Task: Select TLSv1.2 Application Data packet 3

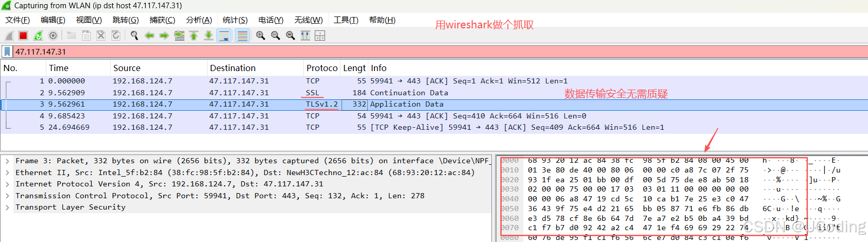Action: 434,104
